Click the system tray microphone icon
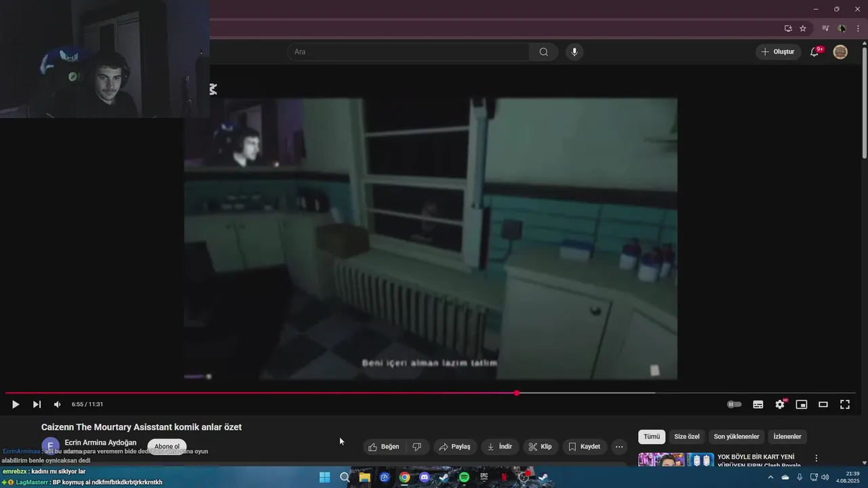Screen dimensions: 868x488 coord(800,477)
